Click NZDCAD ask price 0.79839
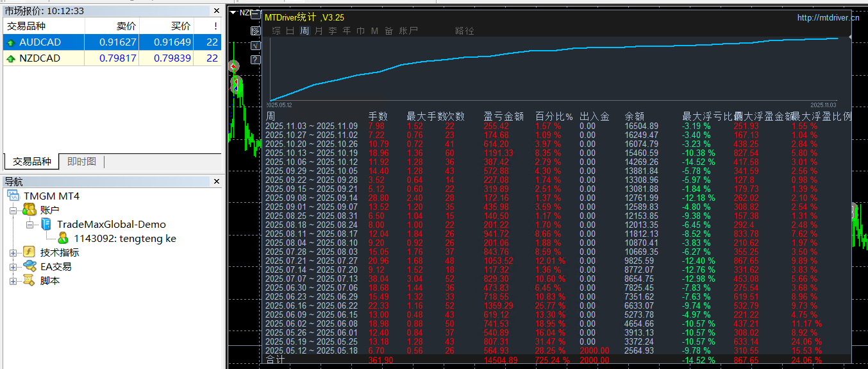 point(172,58)
